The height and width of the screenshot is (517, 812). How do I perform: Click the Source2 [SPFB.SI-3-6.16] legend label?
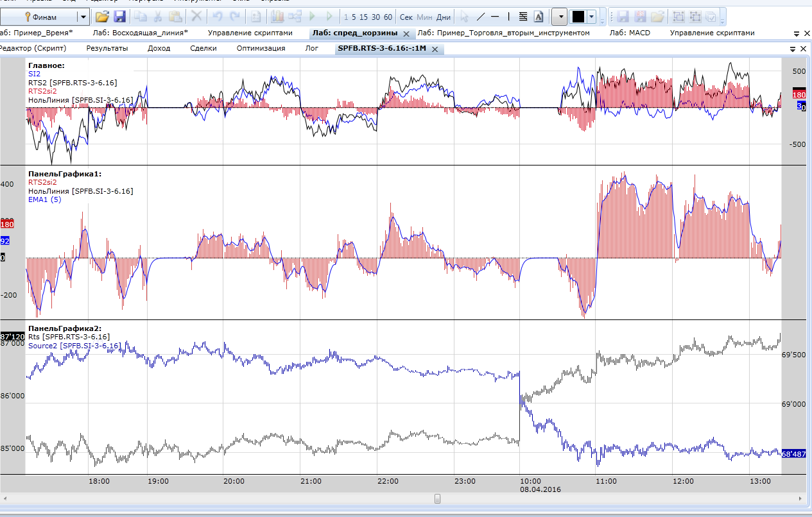tap(74, 346)
